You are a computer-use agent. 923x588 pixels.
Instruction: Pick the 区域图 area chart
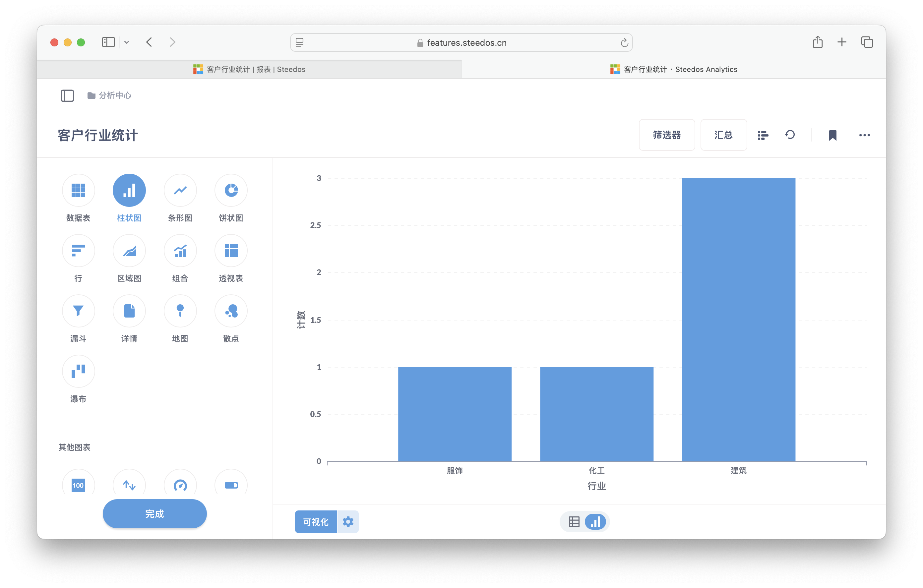[129, 251]
